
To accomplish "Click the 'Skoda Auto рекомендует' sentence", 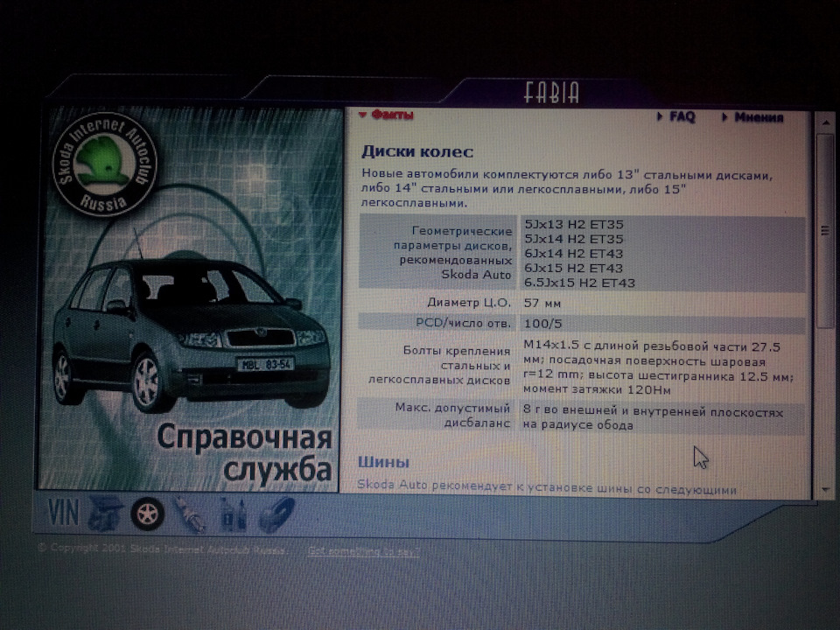I will (547, 486).
